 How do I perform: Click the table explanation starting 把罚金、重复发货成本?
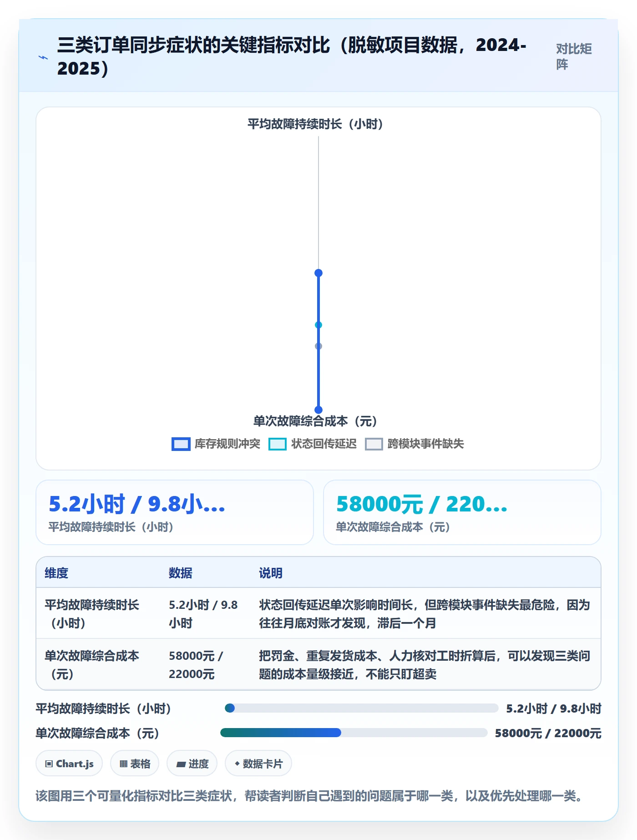coord(425,665)
